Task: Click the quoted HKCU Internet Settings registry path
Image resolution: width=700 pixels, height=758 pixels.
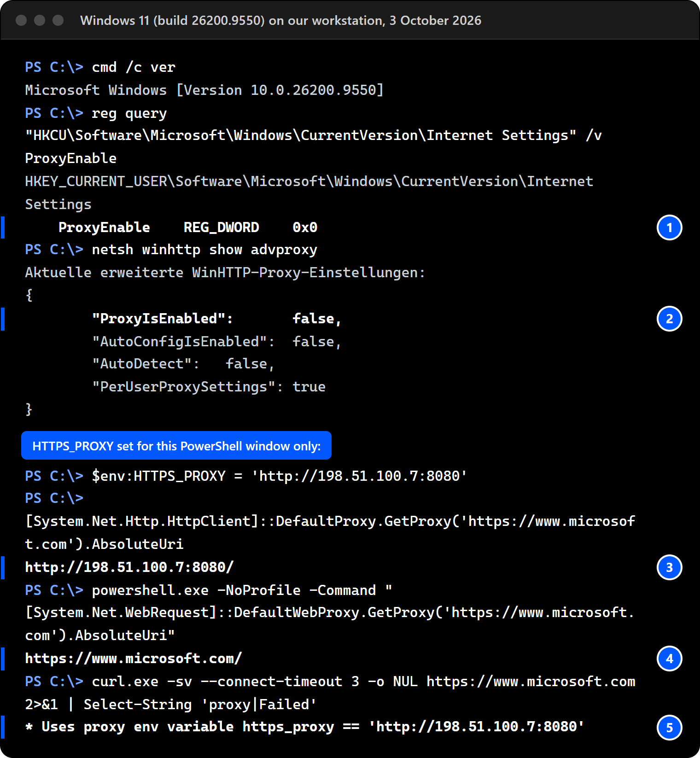Action: (x=301, y=135)
